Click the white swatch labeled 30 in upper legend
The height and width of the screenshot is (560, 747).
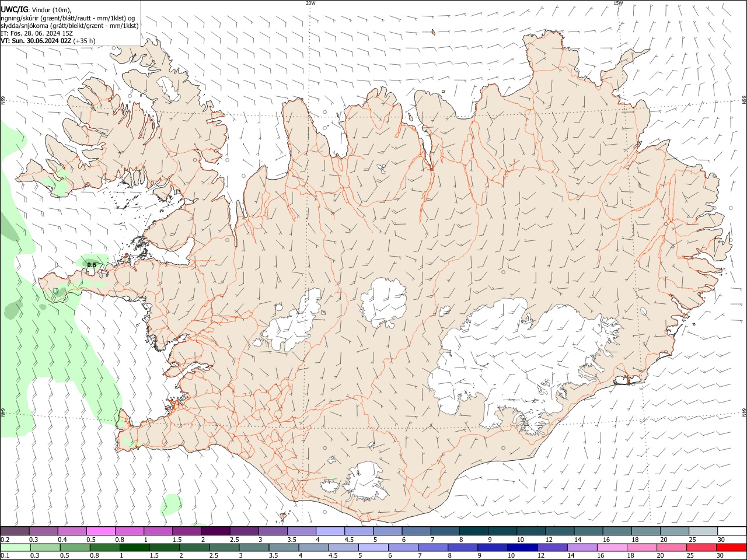(732, 531)
